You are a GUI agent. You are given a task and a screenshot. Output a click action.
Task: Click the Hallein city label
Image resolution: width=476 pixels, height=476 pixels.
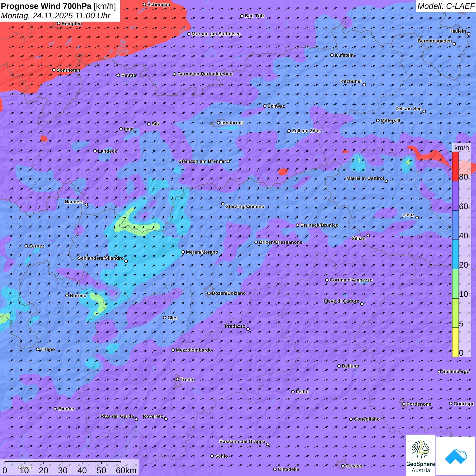(x=458, y=31)
